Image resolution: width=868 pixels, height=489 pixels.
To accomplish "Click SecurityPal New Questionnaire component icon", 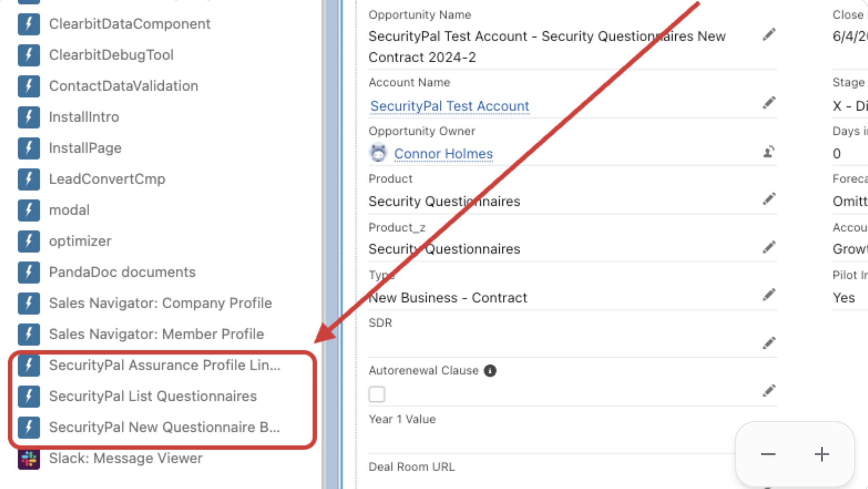I will click(x=28, y=427).
